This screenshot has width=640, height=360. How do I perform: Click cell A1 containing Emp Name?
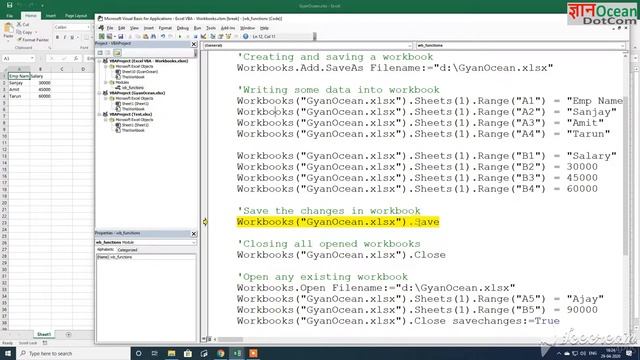click(19, 76)
